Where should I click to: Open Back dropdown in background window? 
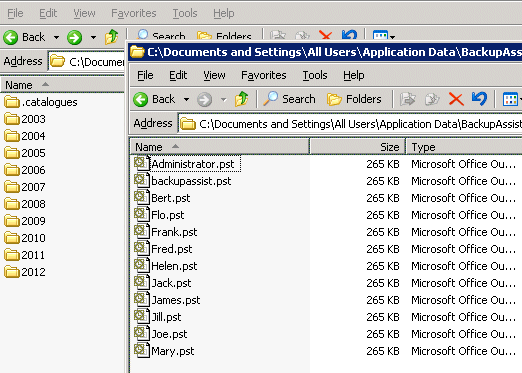56,37
